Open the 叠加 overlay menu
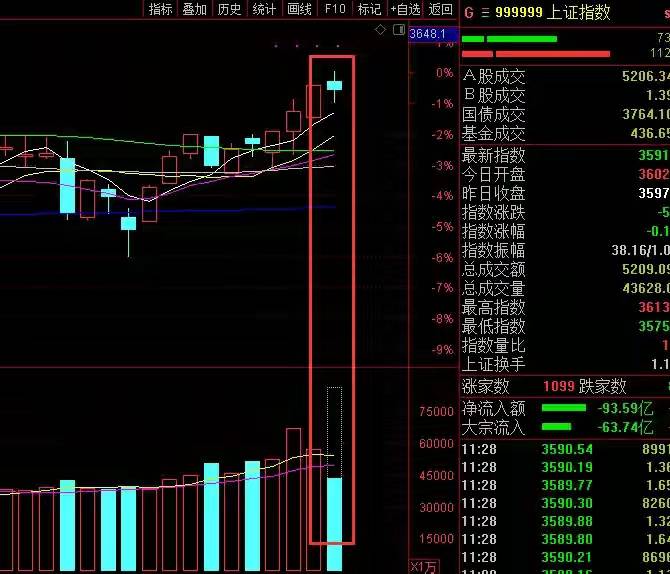Screen dimensions: 670x574 [x=195, y=9]
